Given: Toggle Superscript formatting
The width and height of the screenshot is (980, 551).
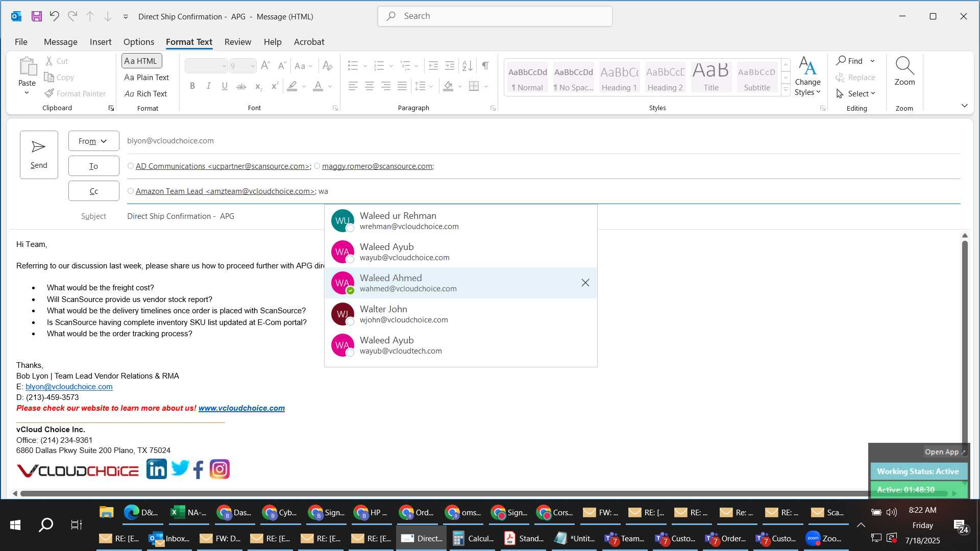Looking at the screenshot, I should (x=275, y=86).
